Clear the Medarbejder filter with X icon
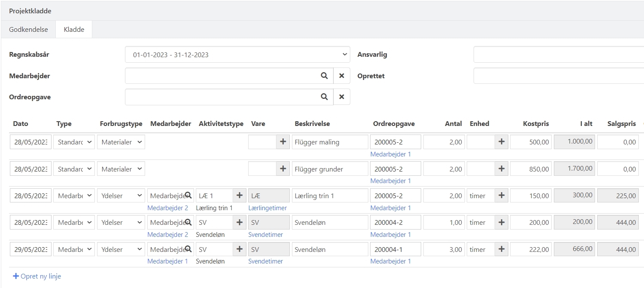The width and height of the screenshot is (644, 288). click(x=342, y=76)
